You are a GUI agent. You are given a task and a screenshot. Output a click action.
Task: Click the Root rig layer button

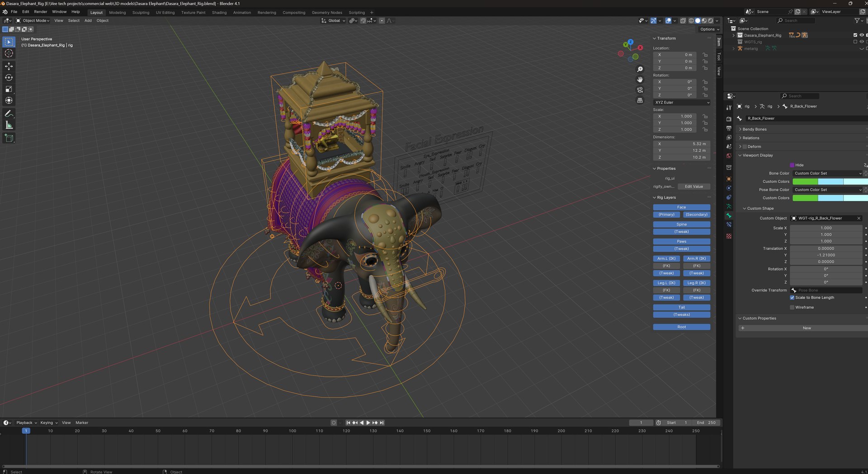pos(682,327)
